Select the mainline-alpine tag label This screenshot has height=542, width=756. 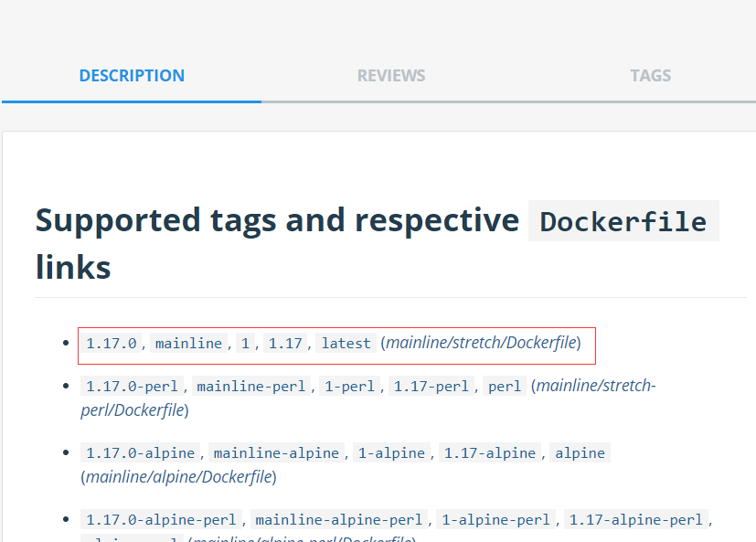click(x=278, y=453)
